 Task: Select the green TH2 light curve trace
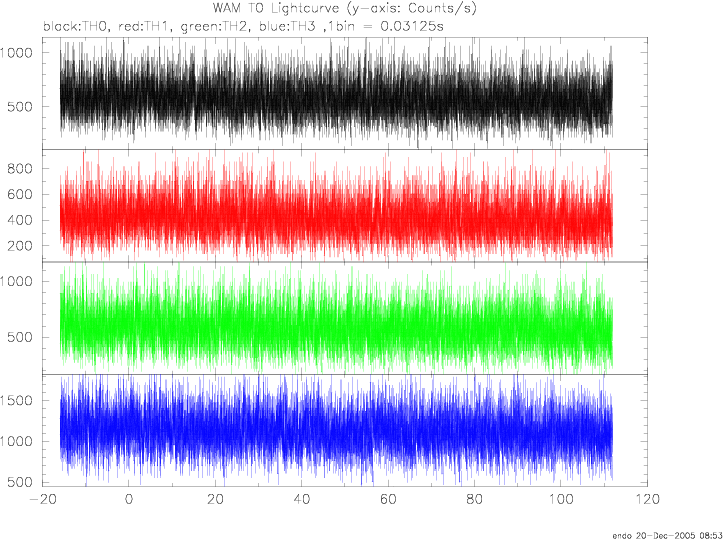[x=336, y=318]
